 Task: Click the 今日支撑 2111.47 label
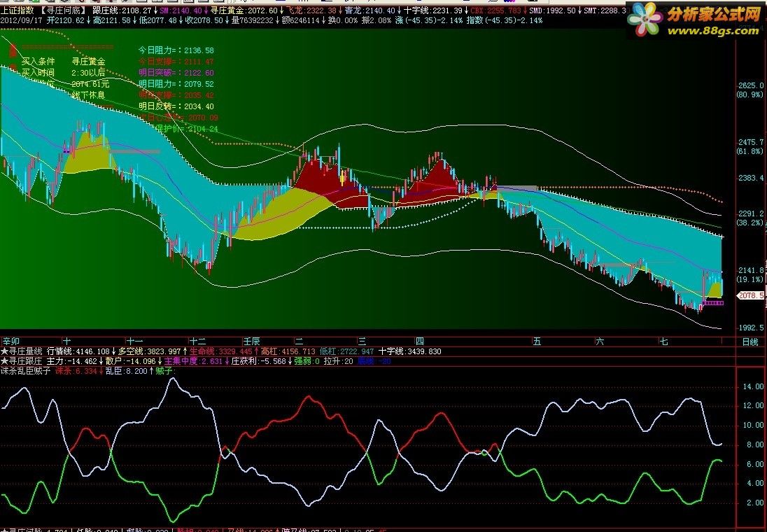[176, 61]
